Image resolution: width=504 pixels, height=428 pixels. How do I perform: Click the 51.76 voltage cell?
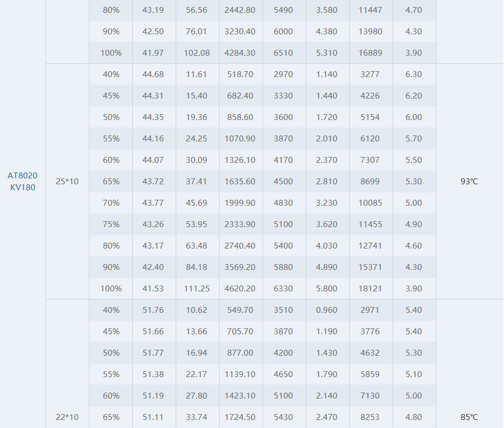pyautogui.click(x=153, y=310)
